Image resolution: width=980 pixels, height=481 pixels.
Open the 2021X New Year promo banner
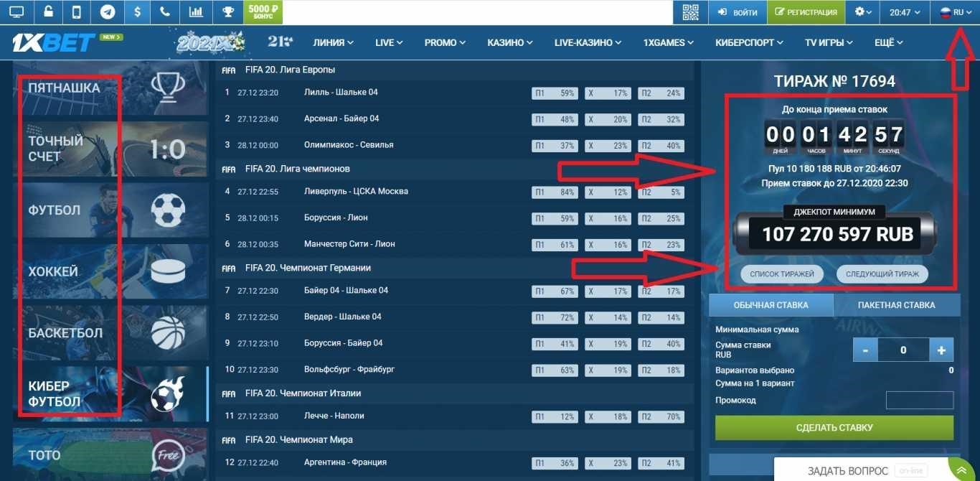[211, 43]
